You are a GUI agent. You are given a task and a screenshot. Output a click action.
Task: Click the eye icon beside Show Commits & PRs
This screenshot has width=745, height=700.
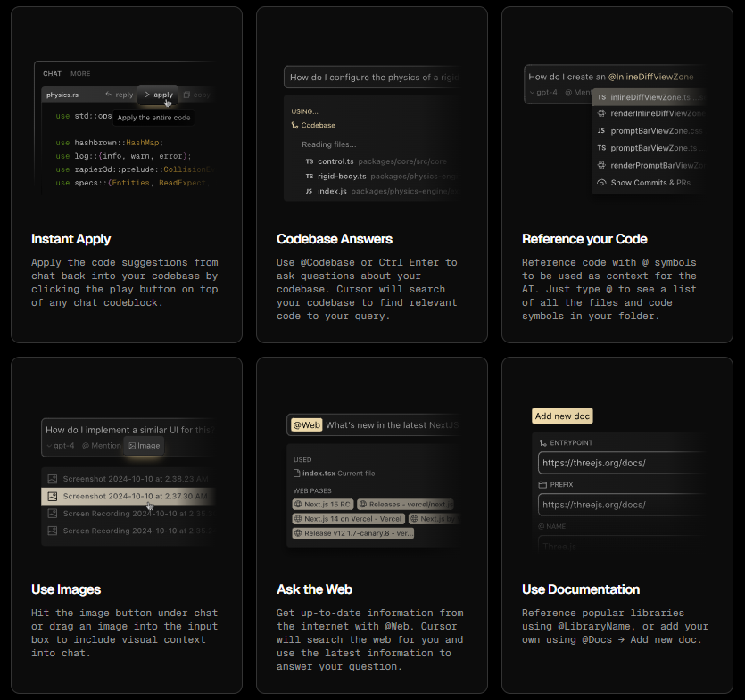(601, 183)
